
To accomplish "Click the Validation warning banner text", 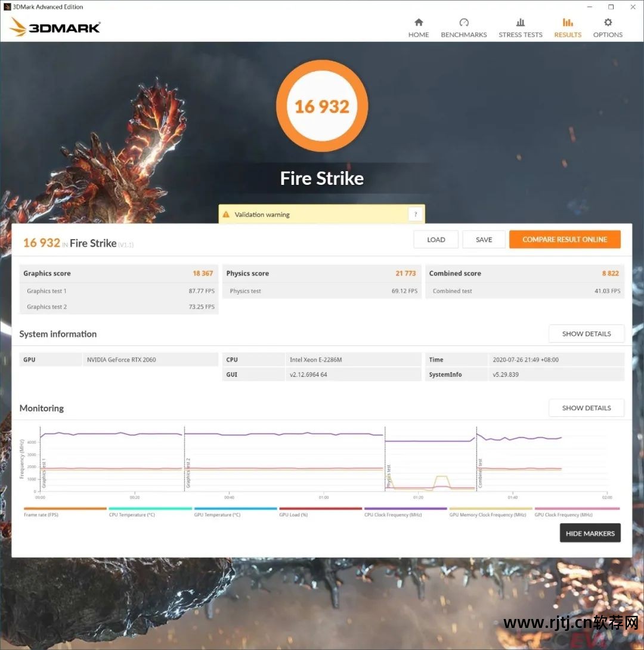I will coord(262,214).
